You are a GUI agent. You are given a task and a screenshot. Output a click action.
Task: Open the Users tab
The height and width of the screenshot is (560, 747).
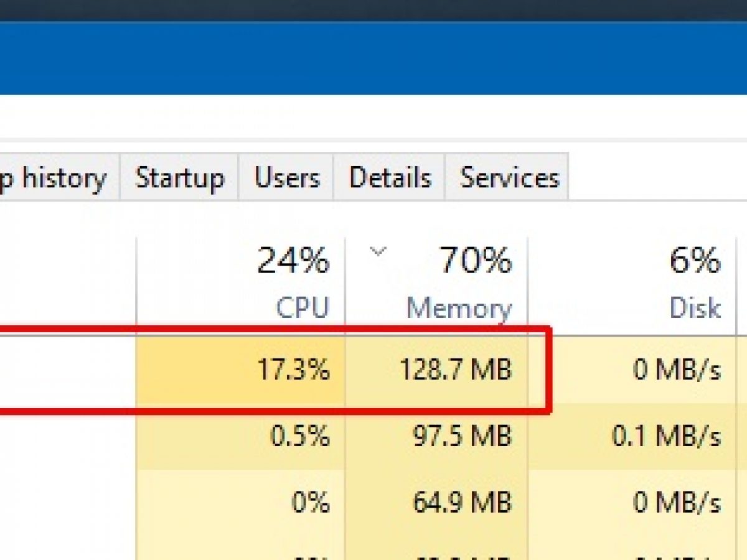click(286, 179)
